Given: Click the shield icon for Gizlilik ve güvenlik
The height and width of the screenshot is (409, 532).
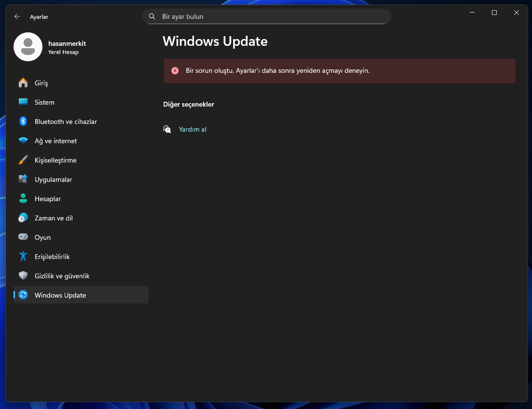Looking at the screenshot, I should (23, 275).
